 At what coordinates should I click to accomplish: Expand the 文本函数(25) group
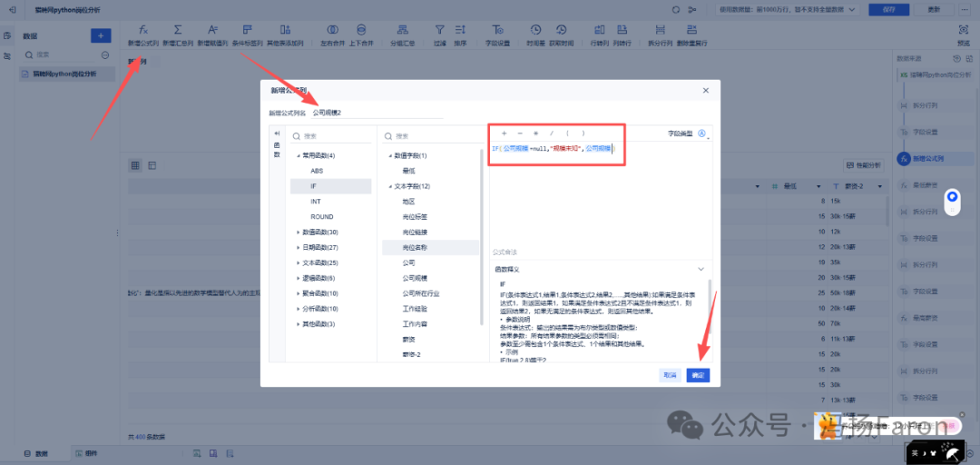coord(299,262)
